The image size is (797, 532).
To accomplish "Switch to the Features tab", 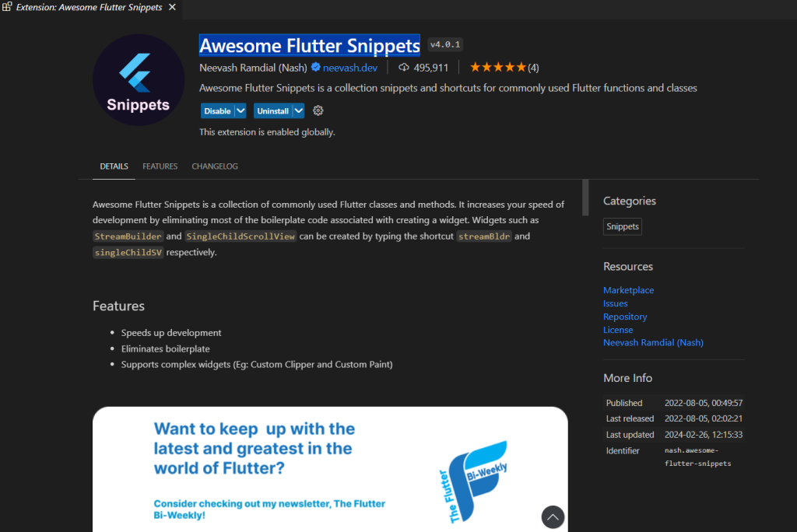I will click(160, 166).
